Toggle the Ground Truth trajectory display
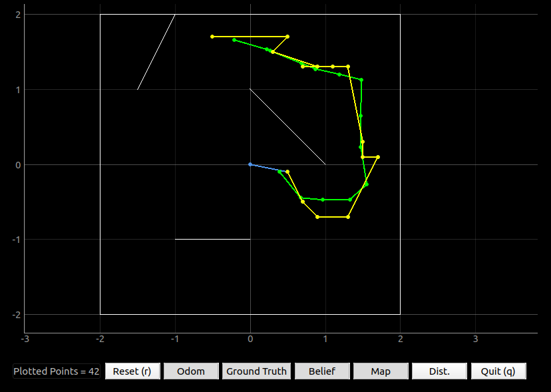Viewport: 551px width, 392px height. coord(256,371)
